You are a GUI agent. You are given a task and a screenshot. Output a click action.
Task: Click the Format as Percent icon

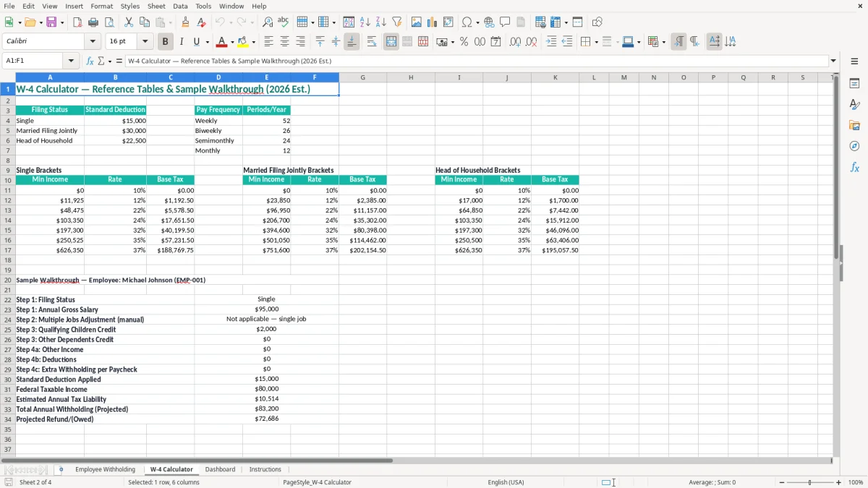coord(464,42)
